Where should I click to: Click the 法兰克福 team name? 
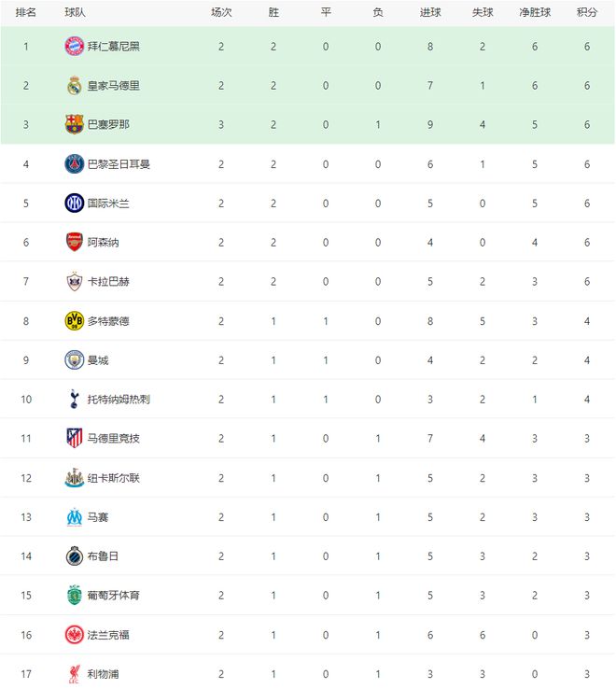(108, 634)
